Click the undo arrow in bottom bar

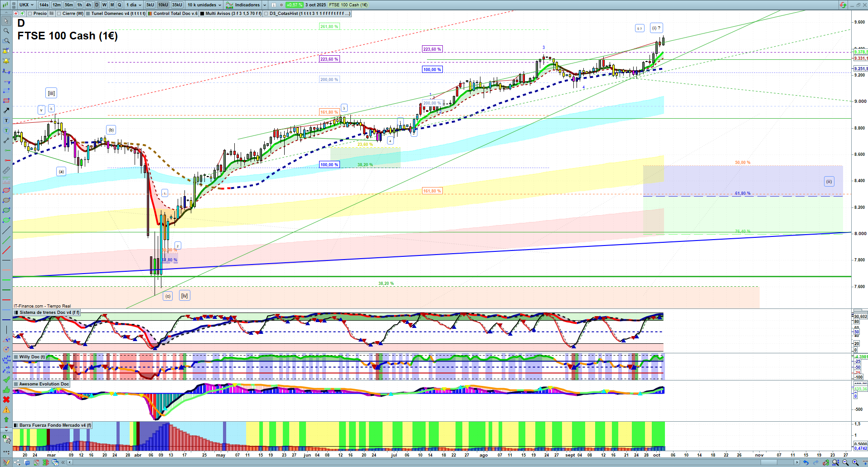[x=806, y=462]
